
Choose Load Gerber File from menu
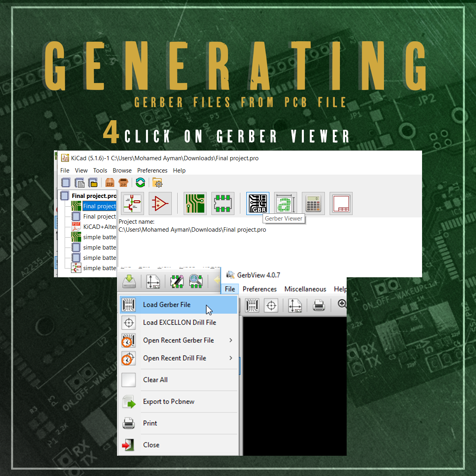pyautogui.click(x=178, y=305)
